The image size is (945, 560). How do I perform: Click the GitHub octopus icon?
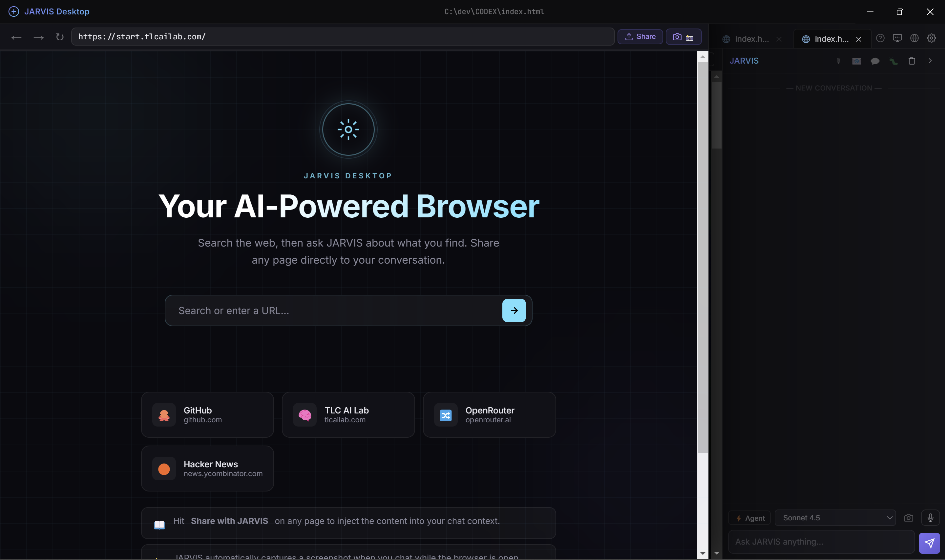tap(164, 415)
